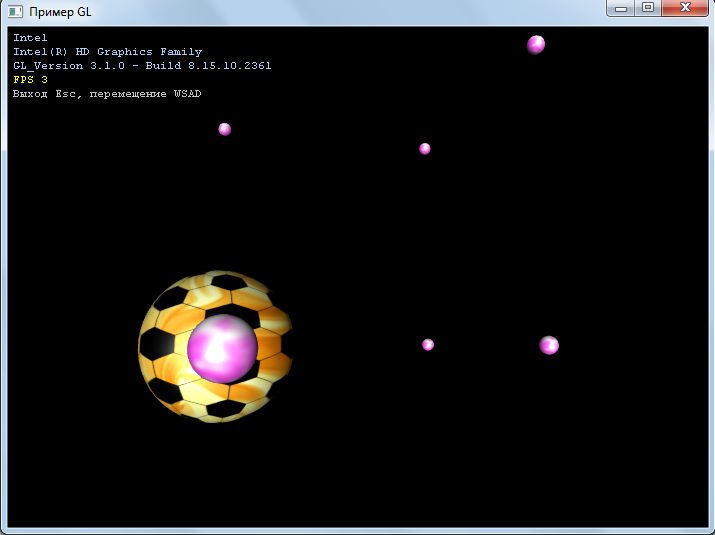Select the small pink sphere nearest the instruction text
This screenshot has height=535, width=715.
(x=224, y=129)
